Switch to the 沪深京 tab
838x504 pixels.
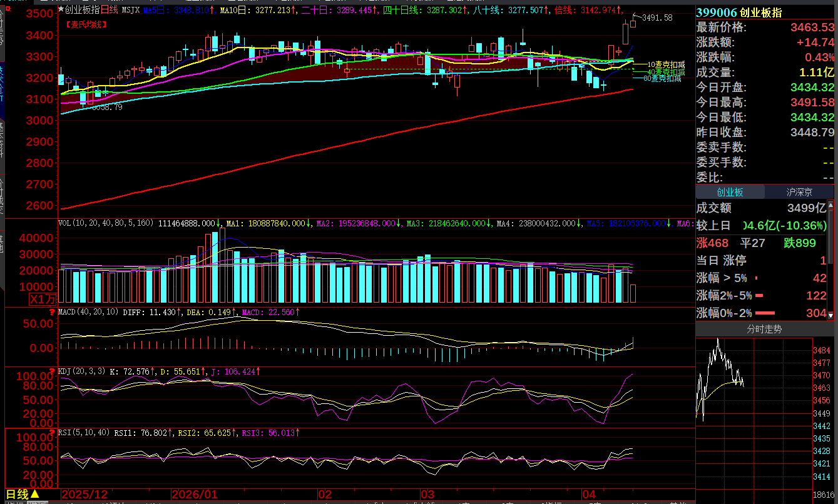799,193
